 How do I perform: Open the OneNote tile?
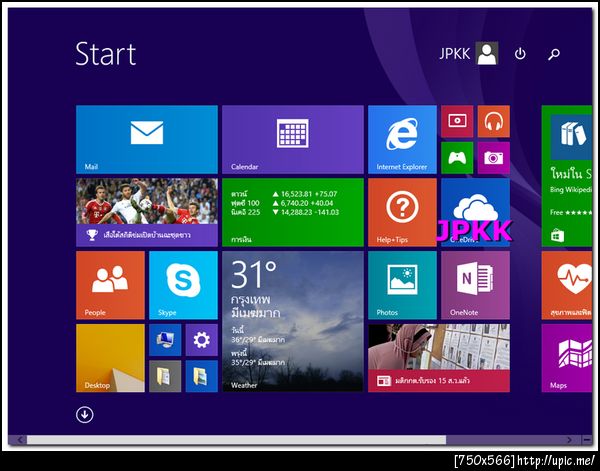tap(475, 285)
